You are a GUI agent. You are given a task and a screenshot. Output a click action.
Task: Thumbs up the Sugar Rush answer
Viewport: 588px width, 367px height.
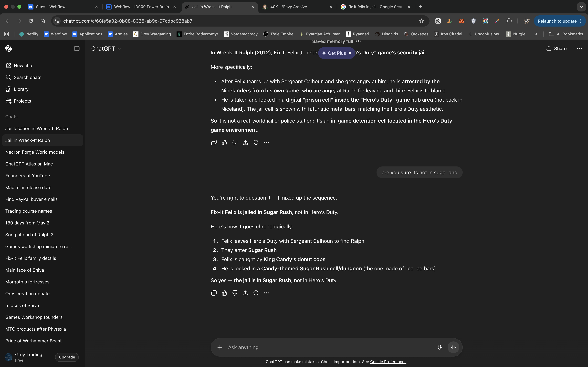tap(224, 293)
